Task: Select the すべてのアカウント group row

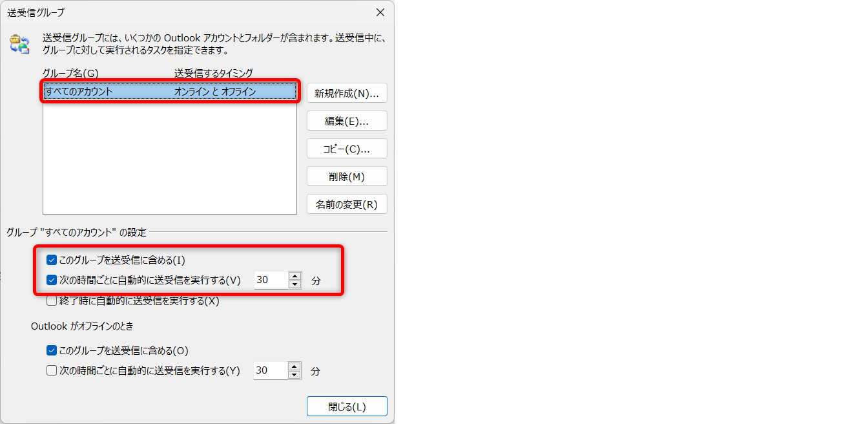Action: coord(170,92)
